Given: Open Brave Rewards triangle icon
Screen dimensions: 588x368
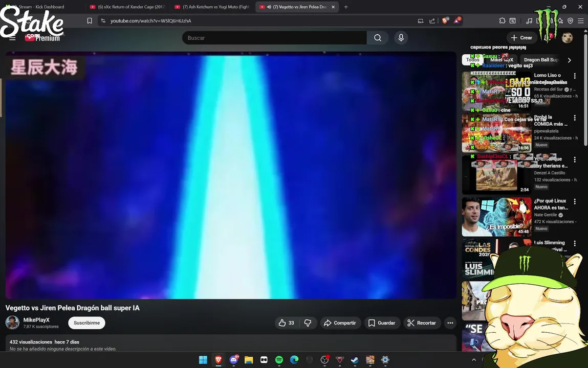Looking at the screenshot, I should (x=457, y=21).
